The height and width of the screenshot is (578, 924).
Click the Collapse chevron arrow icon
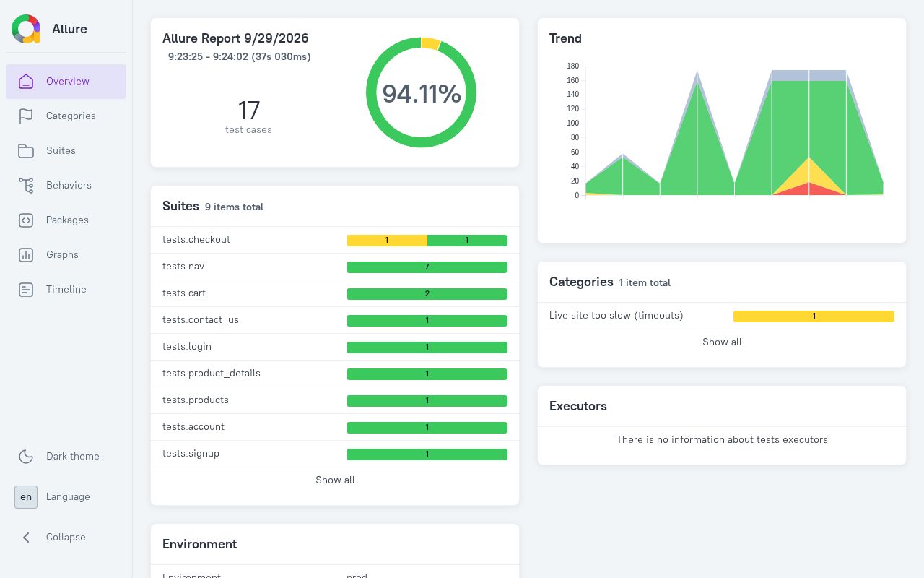[26, 538]
